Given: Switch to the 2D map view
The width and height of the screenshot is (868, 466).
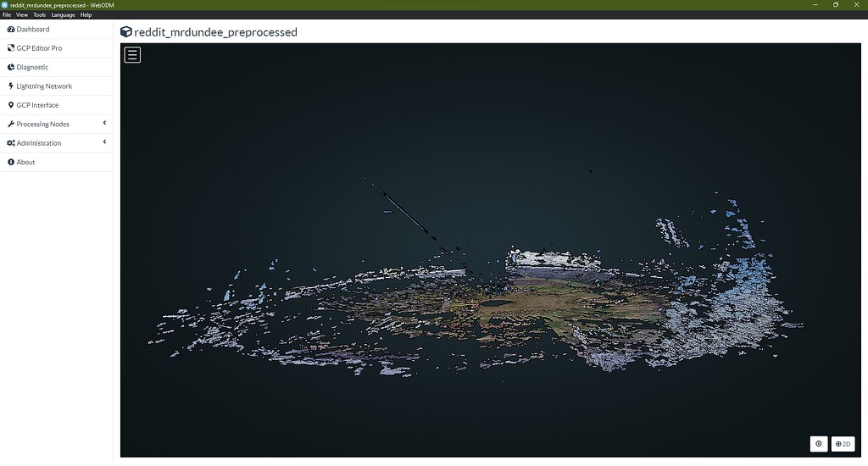Looking at the screenshot, I should point(843,444).
